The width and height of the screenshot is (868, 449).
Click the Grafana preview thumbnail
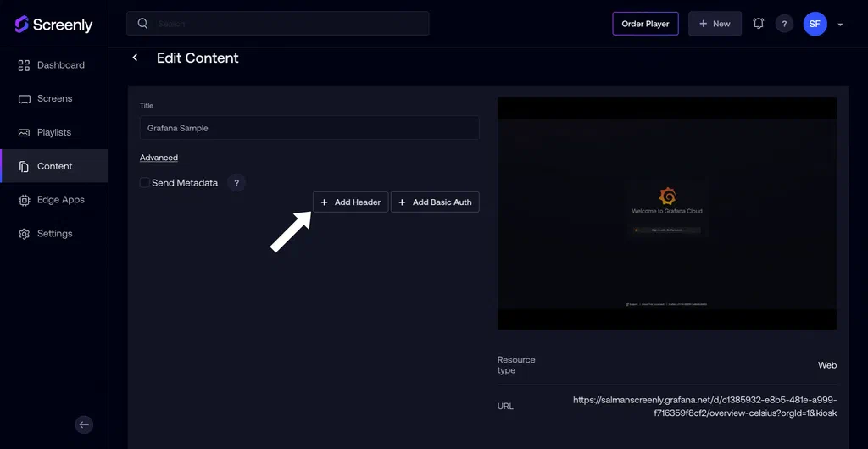667,213
